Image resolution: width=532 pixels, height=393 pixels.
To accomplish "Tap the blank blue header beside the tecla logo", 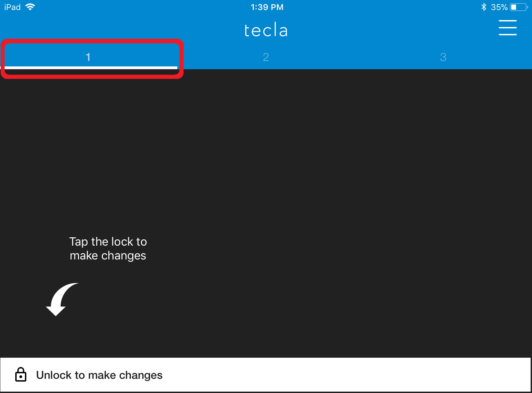I will (381, 29).
